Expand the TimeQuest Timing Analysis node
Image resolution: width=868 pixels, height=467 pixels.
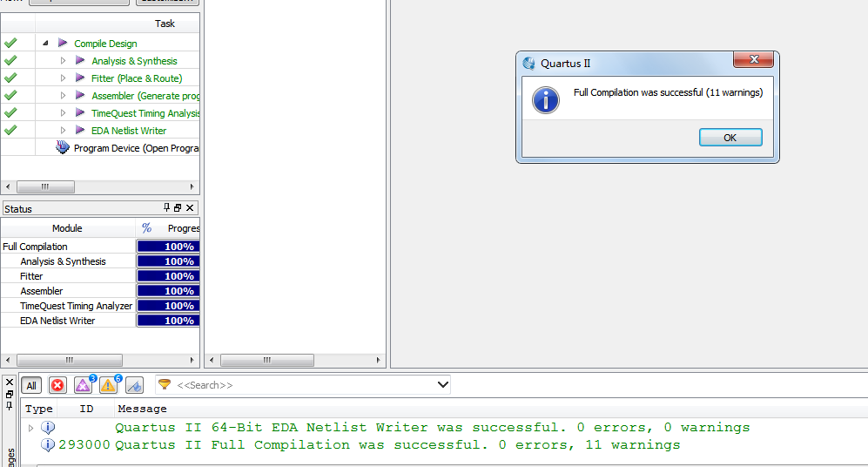click(x=63, y=113)
